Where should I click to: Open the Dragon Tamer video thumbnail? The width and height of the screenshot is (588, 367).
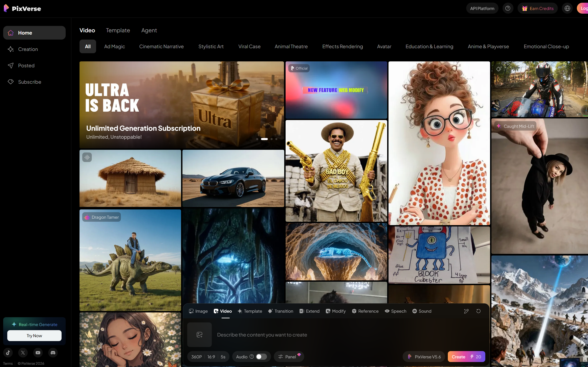click(130, 260)
